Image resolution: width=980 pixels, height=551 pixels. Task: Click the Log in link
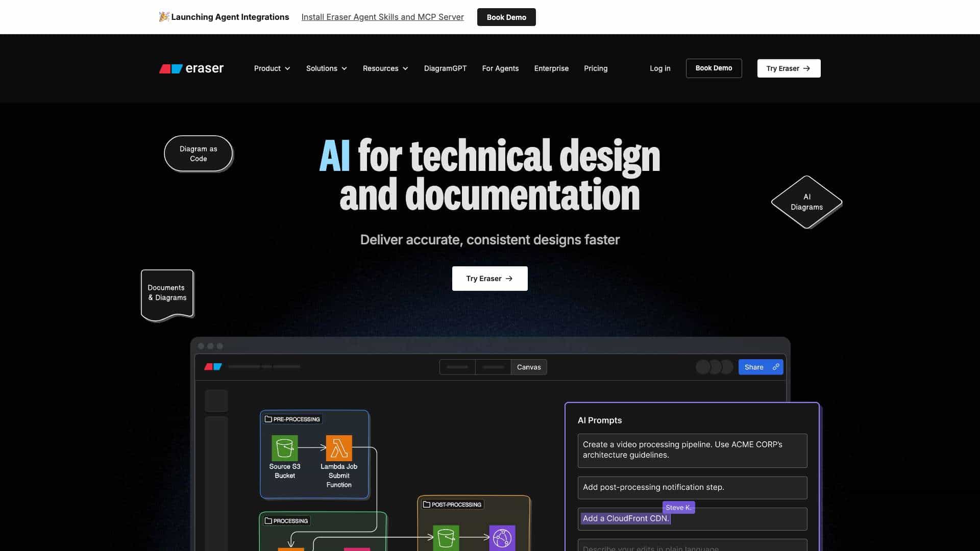pyautogui.click(x=660, y=68)
